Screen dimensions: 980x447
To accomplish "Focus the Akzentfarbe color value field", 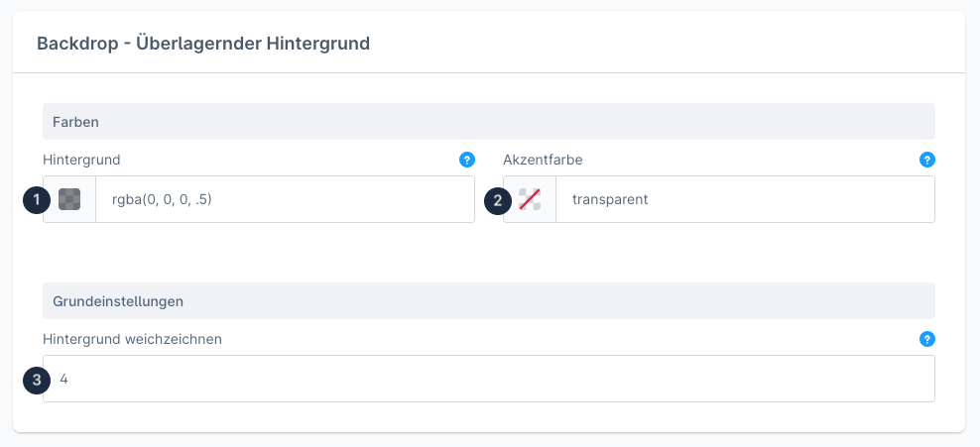I will tap(754, 199).
